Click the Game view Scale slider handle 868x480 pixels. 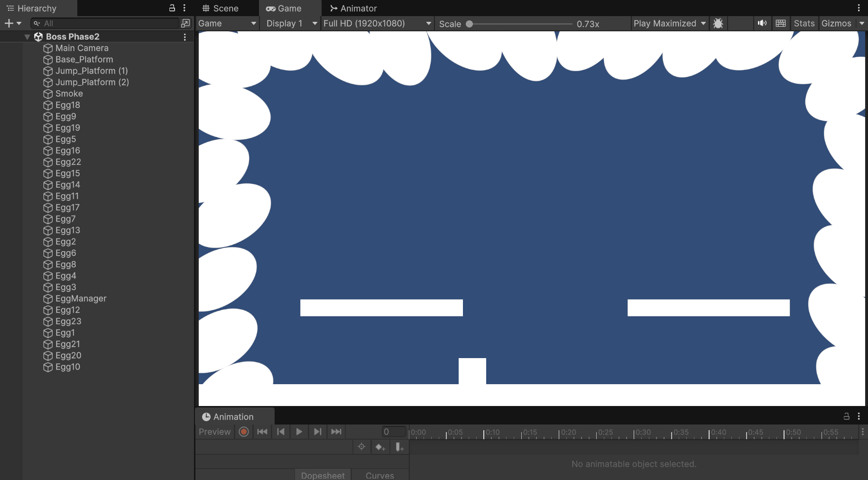click(x=470, y=24)
